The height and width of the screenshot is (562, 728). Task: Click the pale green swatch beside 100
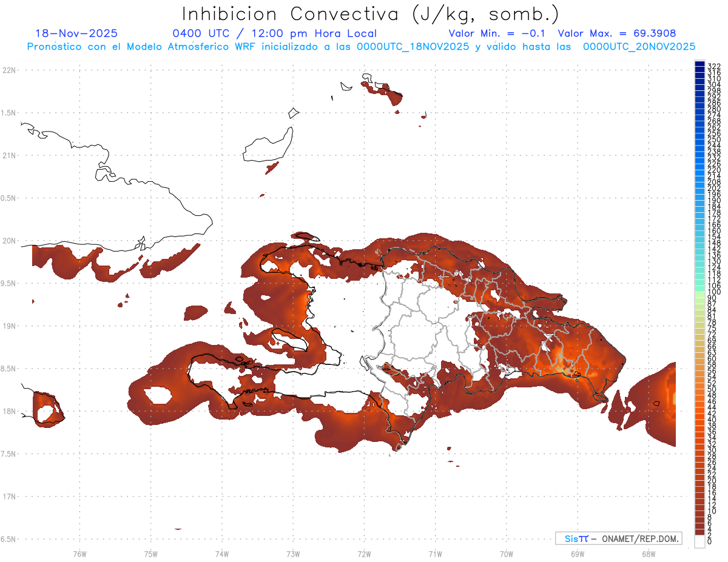699,295
